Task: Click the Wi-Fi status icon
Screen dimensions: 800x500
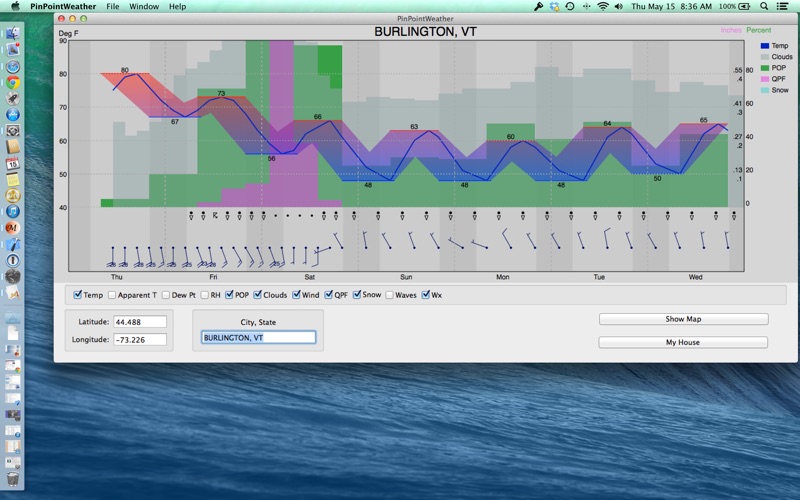Action: coord(603,6)
